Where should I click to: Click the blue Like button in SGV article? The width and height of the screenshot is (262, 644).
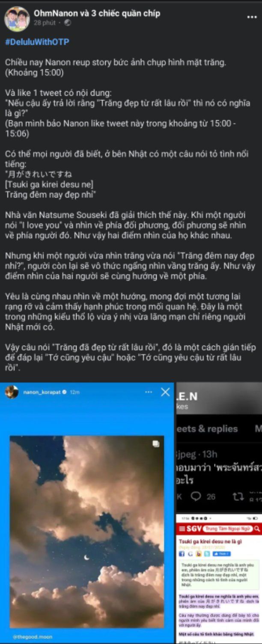coord(222,554)
